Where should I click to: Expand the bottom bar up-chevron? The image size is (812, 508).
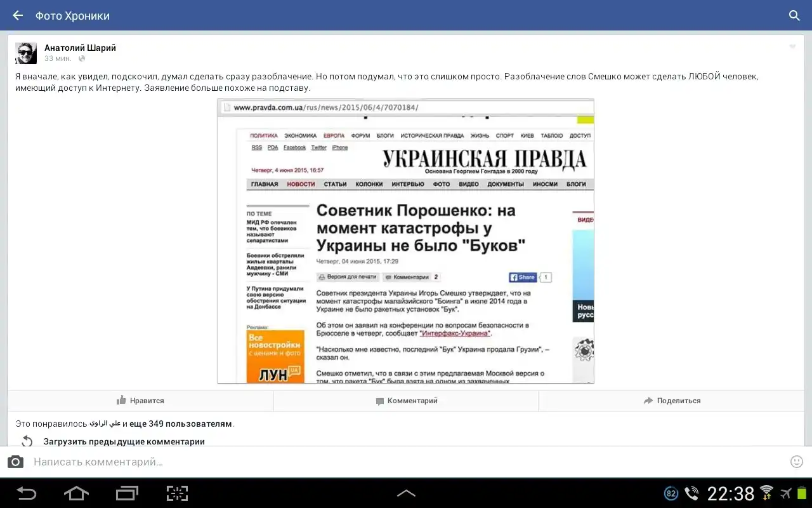tap(406, 493)
